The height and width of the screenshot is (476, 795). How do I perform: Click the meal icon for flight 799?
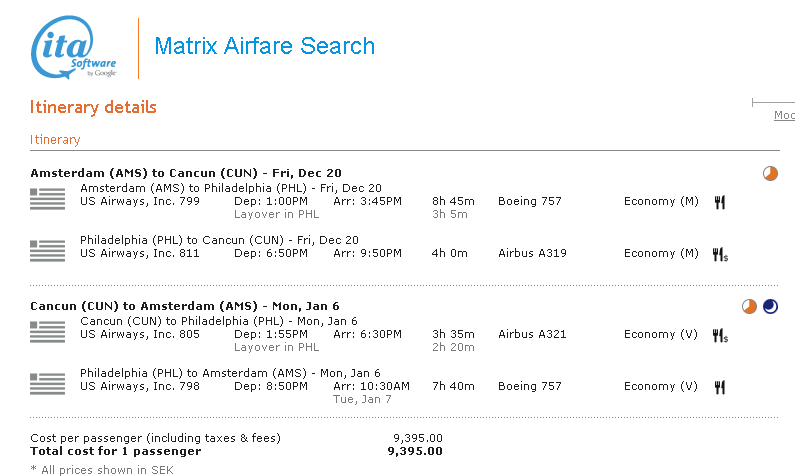click(x=719, y=202)
